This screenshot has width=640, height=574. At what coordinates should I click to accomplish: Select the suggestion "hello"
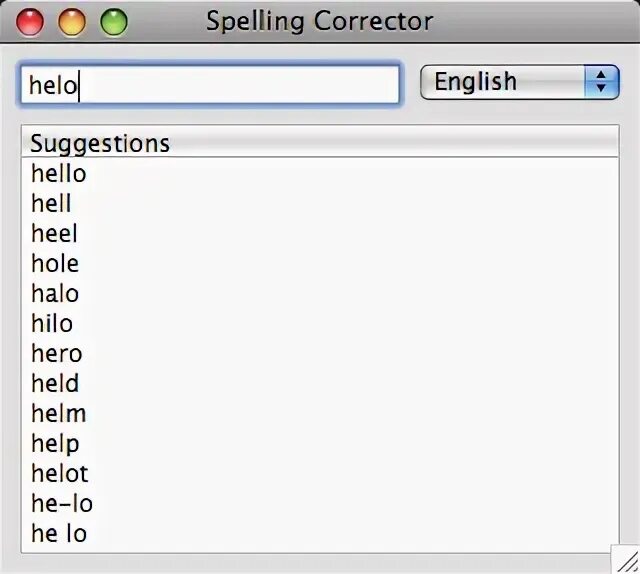(x=59, y=174)
